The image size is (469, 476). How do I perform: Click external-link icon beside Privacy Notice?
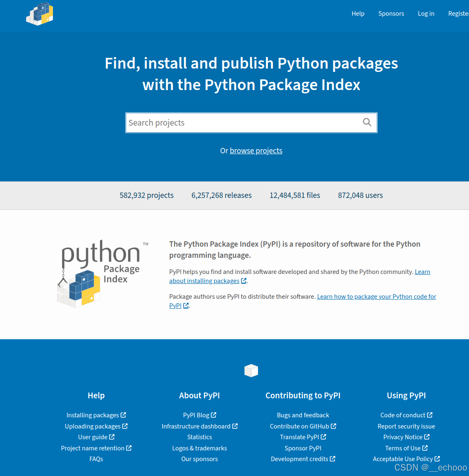tap(427, 437)
